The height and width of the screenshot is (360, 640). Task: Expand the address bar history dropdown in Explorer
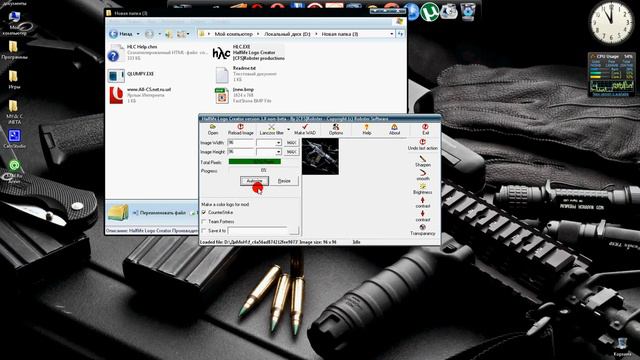coord(391,34)
